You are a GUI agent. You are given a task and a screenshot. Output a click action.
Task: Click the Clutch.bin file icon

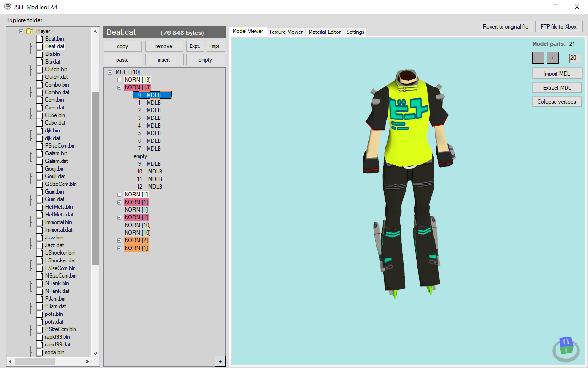tap(40, 69)
